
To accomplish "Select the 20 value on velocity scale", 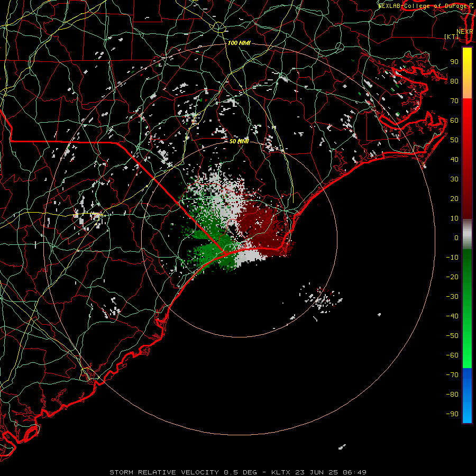I will coord(454,199).
